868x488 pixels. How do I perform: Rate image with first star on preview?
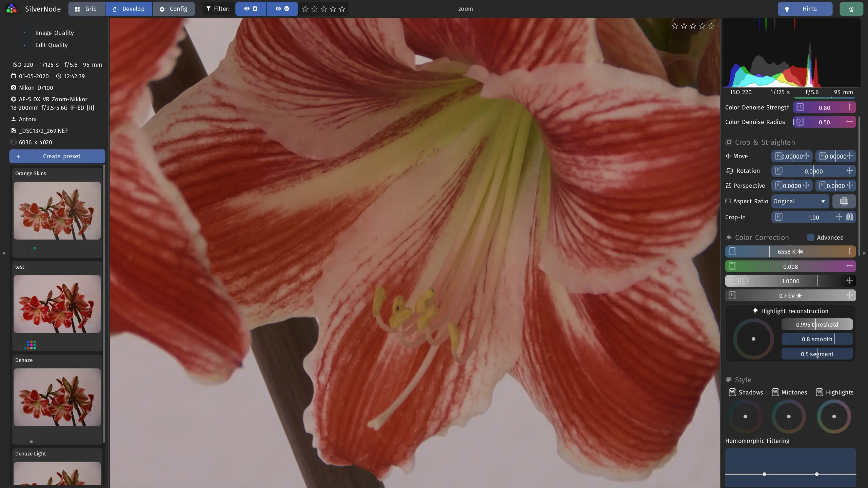pyautogui.click(x=675, y=26)
